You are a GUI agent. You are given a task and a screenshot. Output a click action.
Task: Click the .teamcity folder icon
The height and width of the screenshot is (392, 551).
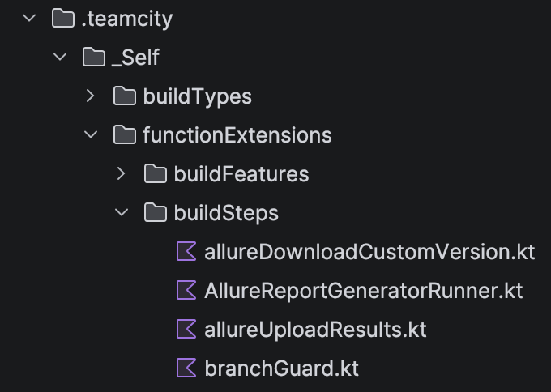click(x=63, y=19)
